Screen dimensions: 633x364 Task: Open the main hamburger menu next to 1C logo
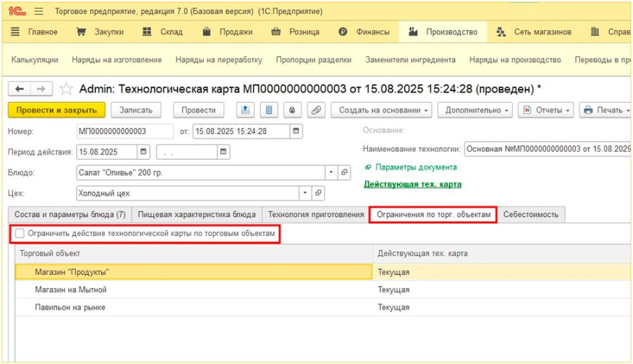[39, 11]
